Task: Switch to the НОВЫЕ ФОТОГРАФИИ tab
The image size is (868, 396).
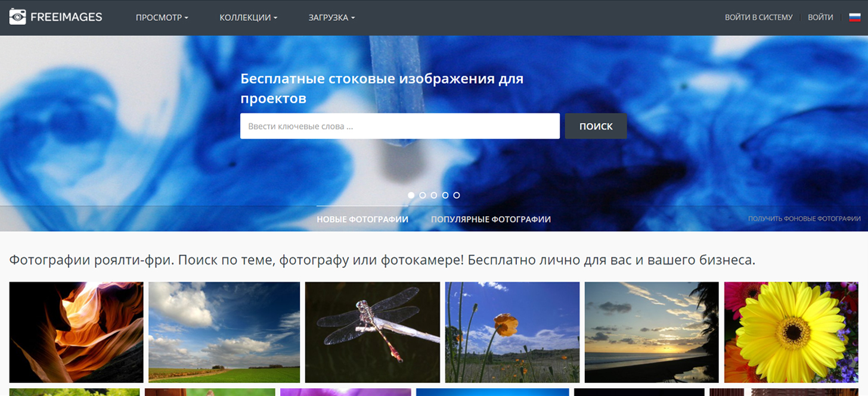Action: pos(362,219)
